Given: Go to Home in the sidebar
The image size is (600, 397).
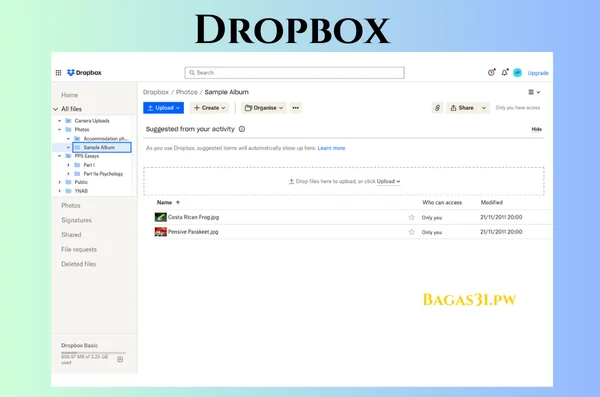Looking at the screenshot, I should point(70,95).
